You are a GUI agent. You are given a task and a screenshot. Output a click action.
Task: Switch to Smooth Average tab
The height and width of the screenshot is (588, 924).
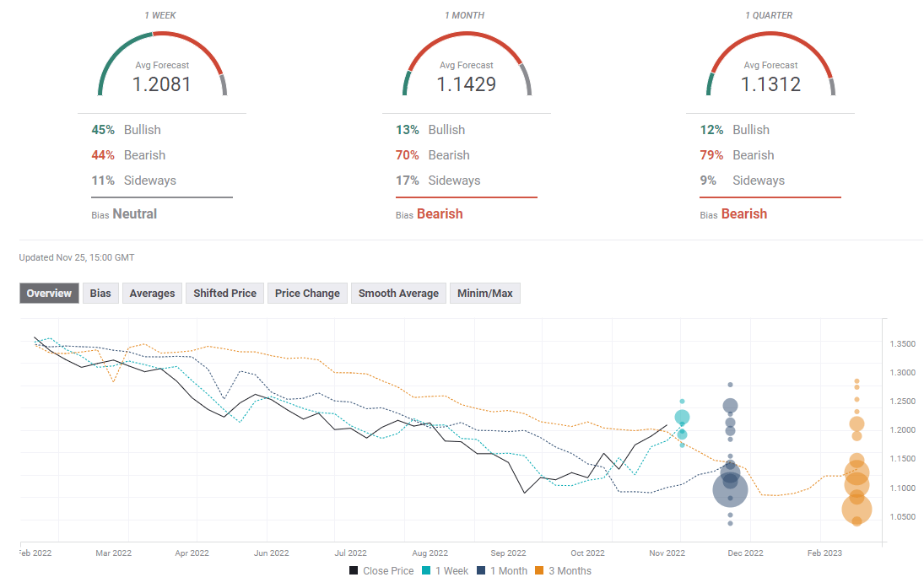[x=398, y=294]
